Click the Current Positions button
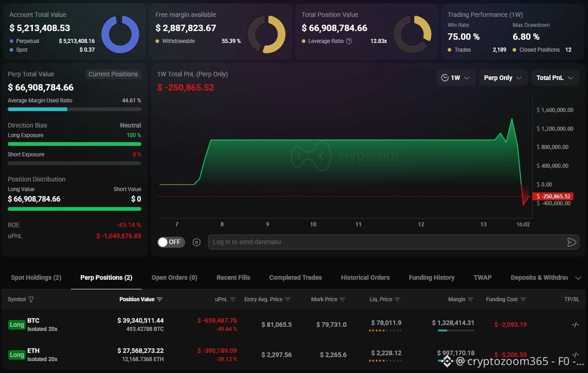 [113, 74]
